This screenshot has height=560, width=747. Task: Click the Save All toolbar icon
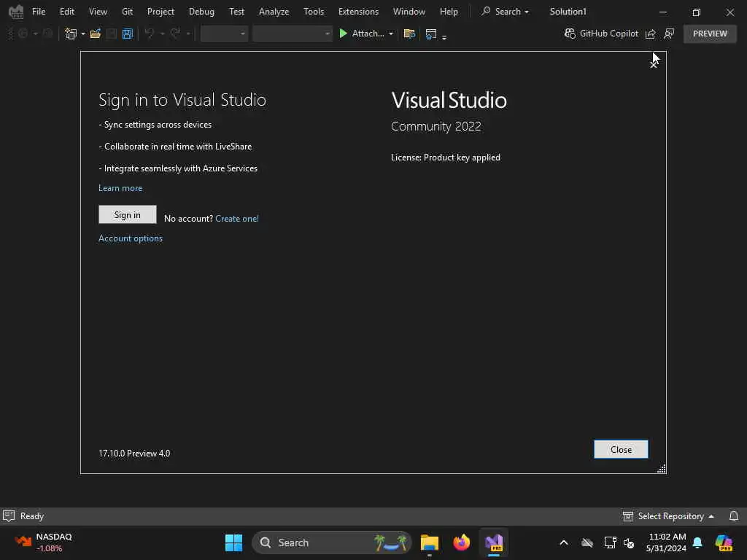coord(127,34)
